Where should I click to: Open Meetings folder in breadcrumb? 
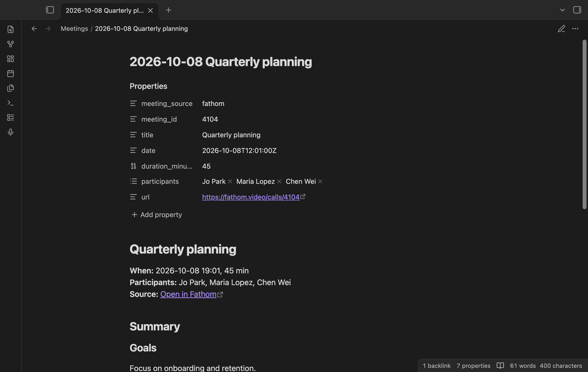[x=74, y=28]
